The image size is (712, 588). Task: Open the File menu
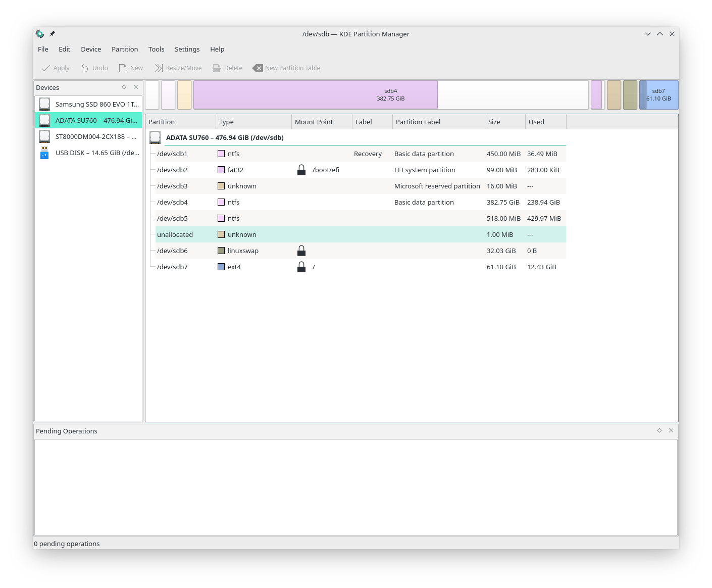[43, 49]
